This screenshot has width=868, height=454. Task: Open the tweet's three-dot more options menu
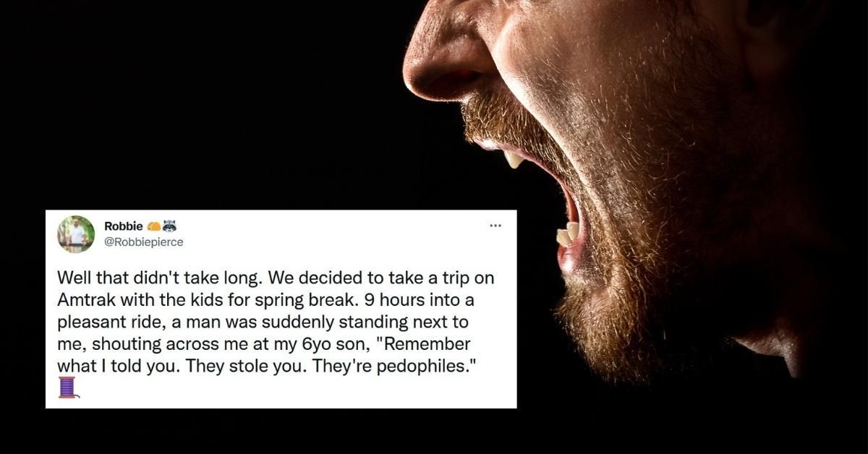(495, 226)
